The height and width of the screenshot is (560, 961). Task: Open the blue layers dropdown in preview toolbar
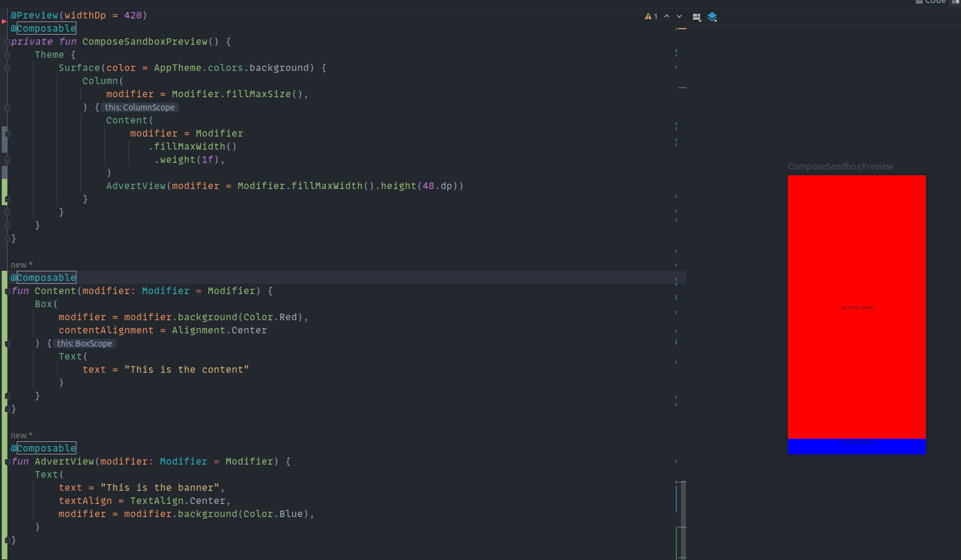click(712, 17)
